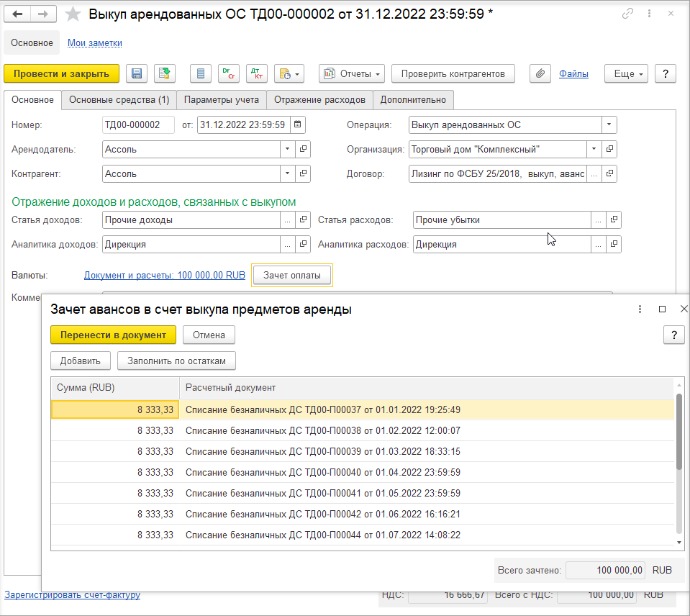Open the Дт/Кт movements icon
This screenshot has width=690, height=616.
(x=257, y=73)
